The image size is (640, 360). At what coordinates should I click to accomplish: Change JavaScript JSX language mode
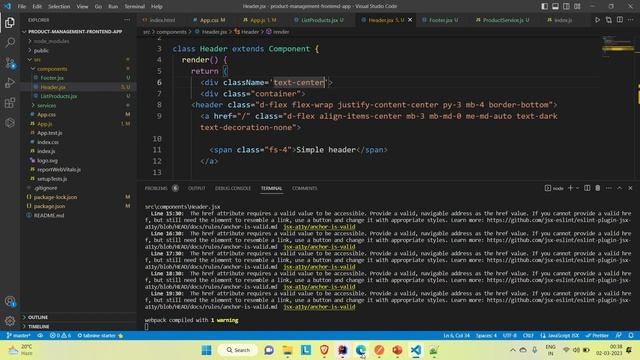click(560, 336)
